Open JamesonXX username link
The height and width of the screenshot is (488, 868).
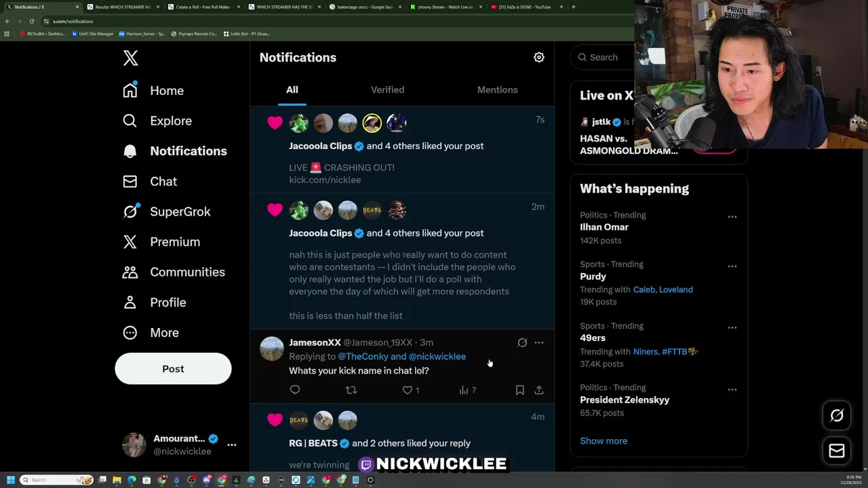[x=315, y=343]
